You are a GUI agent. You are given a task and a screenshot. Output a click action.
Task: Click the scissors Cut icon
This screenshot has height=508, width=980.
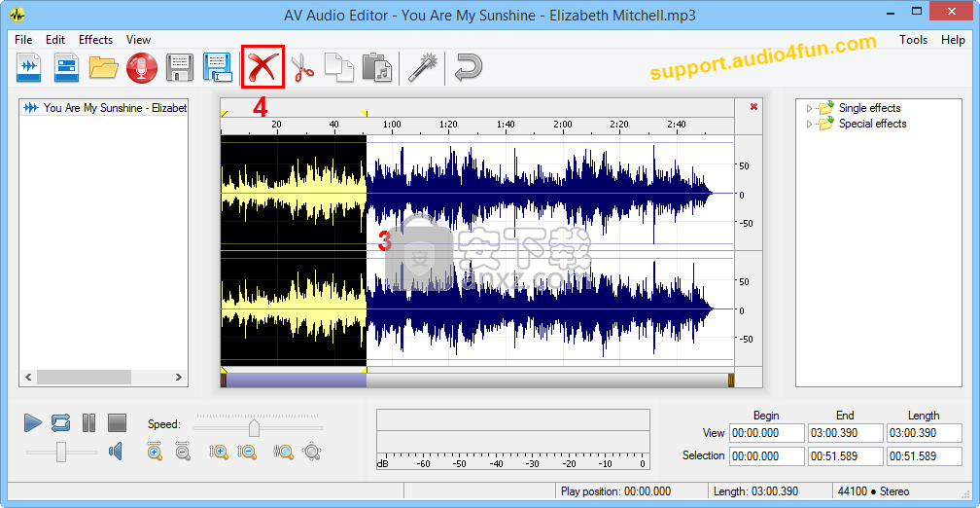(x=302, y=68)
